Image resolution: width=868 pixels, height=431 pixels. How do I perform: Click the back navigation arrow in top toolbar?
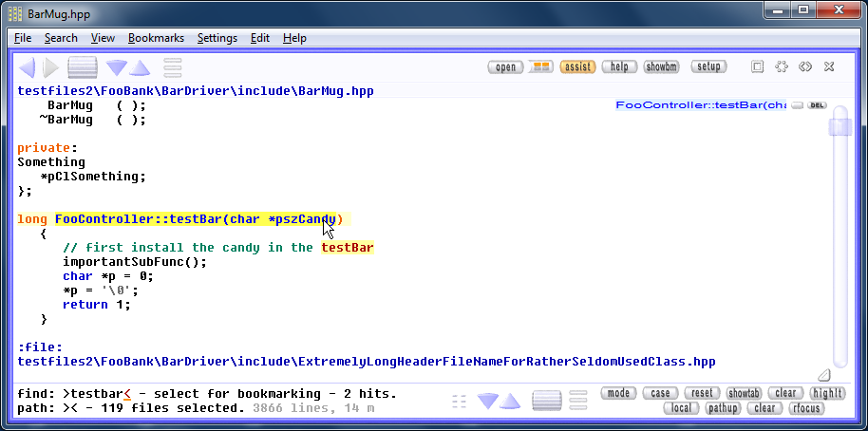pyautogui.click(x=27, y=67)
